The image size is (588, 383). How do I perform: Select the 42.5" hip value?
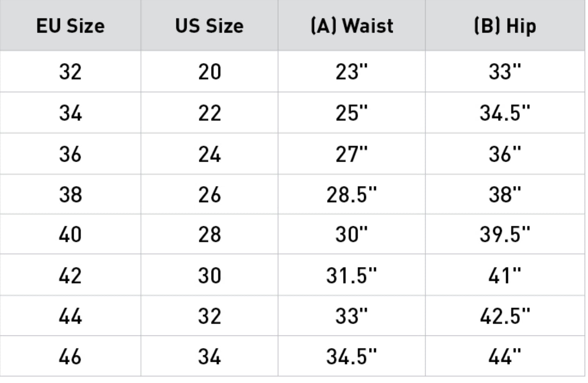click(505, 316)
